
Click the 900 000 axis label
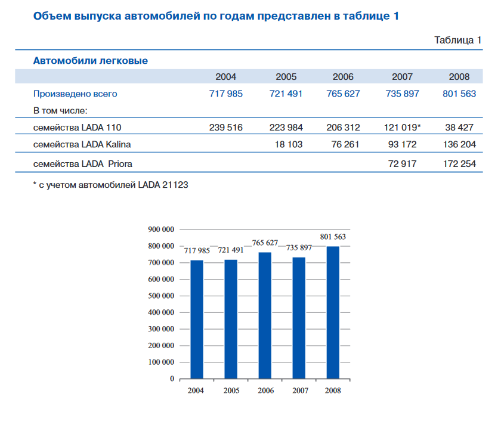(x=160, y=229)
